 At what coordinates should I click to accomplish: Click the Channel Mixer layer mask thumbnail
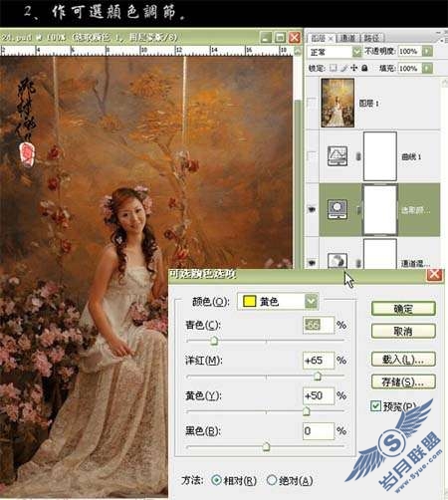coord(380,254)
